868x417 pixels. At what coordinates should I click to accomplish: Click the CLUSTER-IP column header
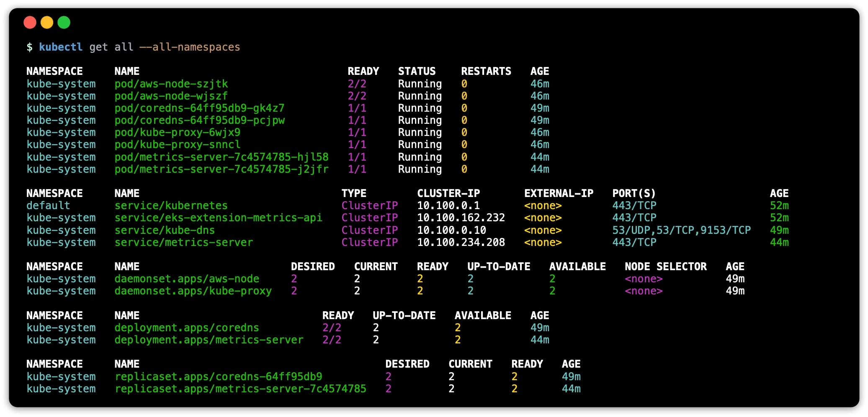coord(448,193)
